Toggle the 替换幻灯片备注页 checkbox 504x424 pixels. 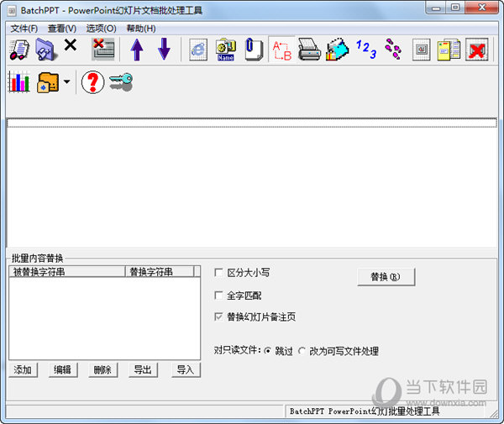218,317
